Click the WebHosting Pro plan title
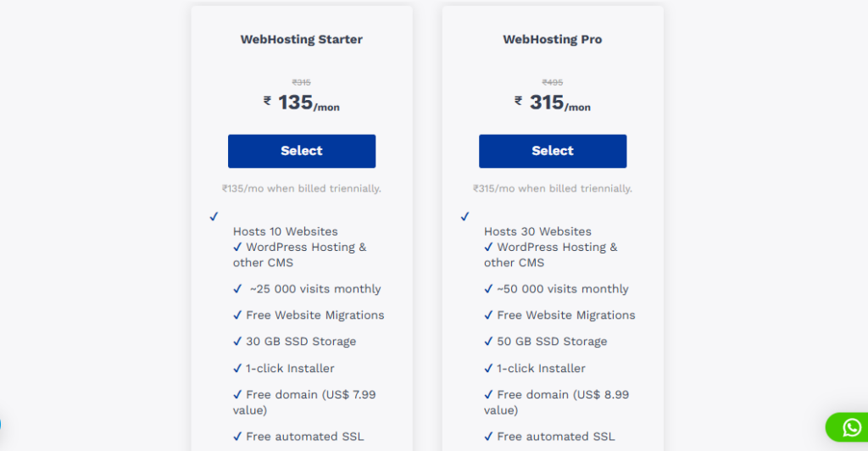This screenshot has width=868, height=451. coord(553,39)
